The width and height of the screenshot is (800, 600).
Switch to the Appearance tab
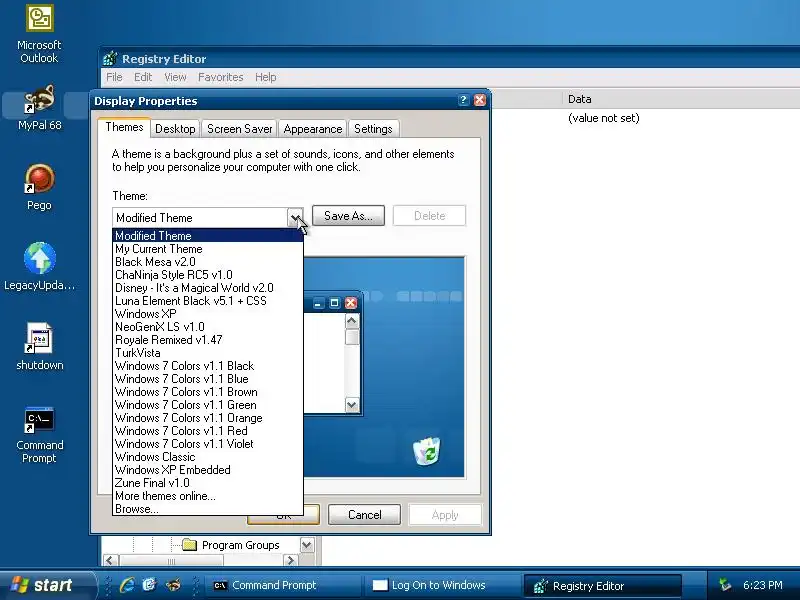[x=313, y=129]
